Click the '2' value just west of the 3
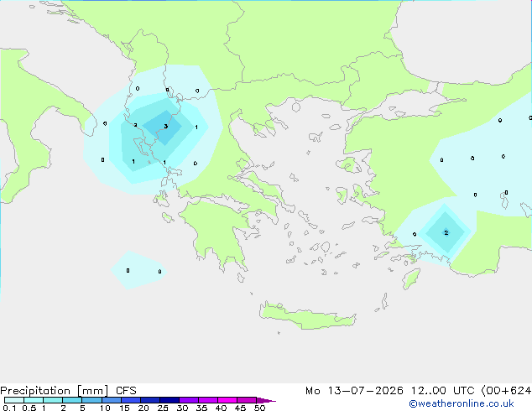The image size is (532, 411). [135, 125]
